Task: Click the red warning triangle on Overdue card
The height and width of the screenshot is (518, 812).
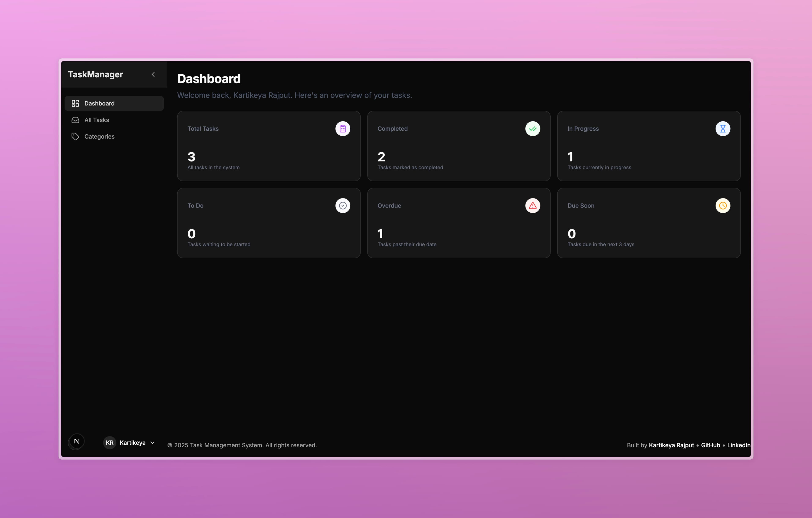Action: [x=532, y=206]
